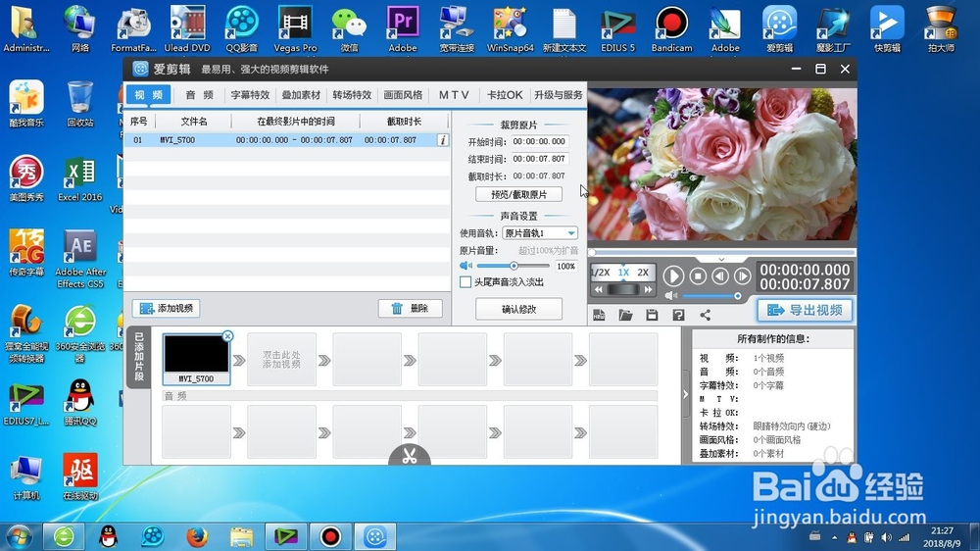
Task: Open the 升级与服务 tab
Action: click(x=559, y=94)
